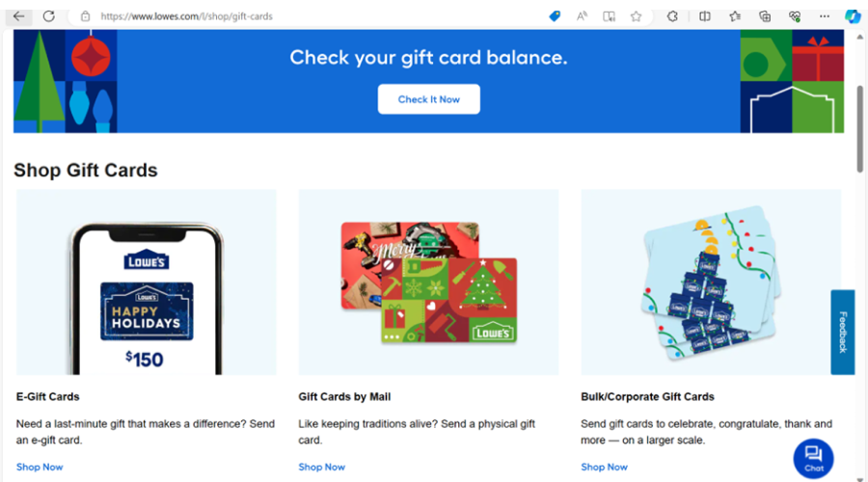
Task: Open Copilot sidebar icon
Action: tap(853, 16)
